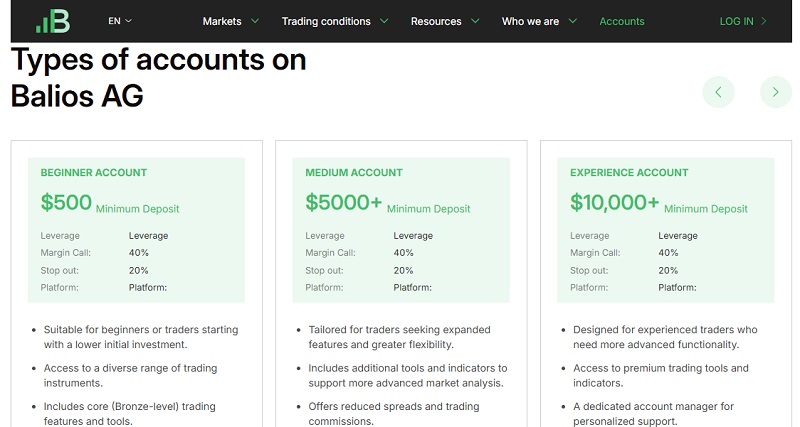Click Beginner account Margin Call 40% value
Viewport: 800px width, 427px height.
[138, 253]
